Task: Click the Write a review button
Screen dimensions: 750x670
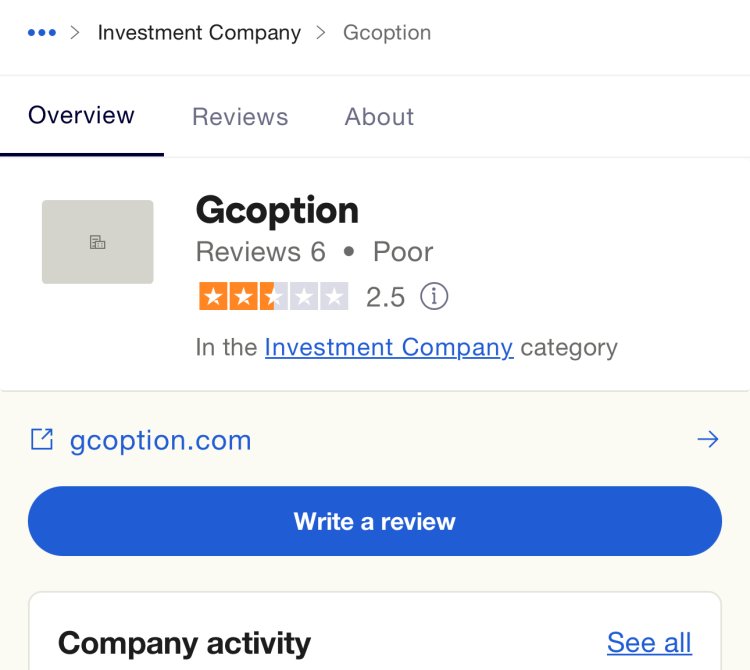Action: 375,521
